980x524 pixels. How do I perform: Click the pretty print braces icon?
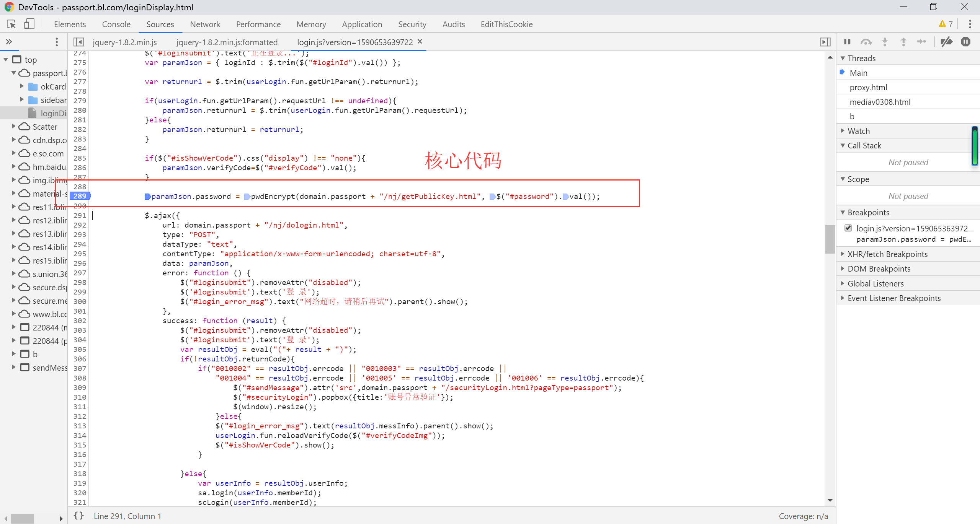[79, 516]
